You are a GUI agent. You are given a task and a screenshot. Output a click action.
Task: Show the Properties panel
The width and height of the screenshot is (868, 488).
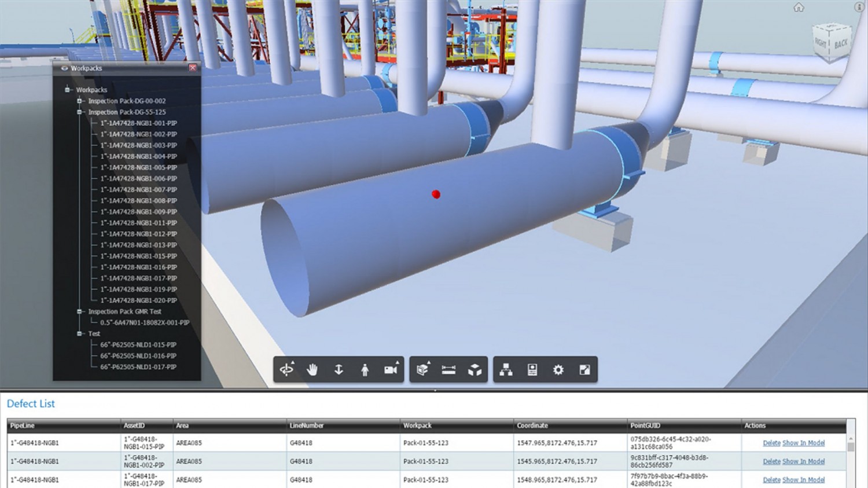coord(532,369)
